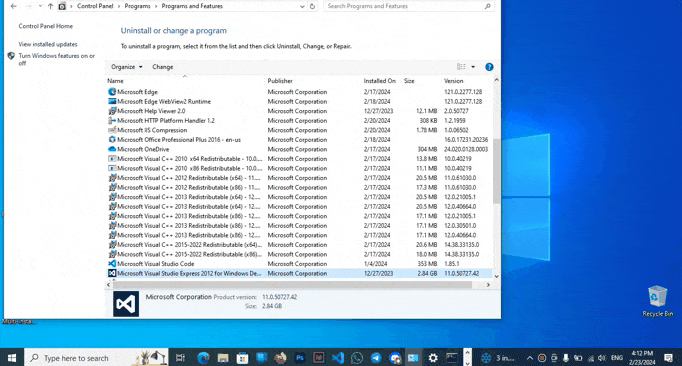The image size is (682, 366).
Task: Click the back arrow in navigation bar
Action: [x=13, y=6]
